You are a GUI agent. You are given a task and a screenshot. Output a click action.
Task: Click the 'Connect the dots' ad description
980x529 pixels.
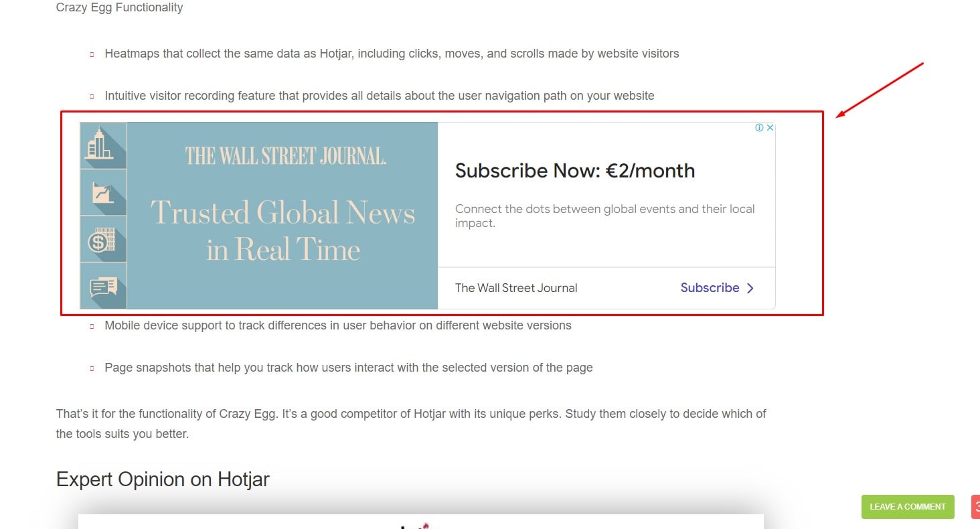pos(604,216)
